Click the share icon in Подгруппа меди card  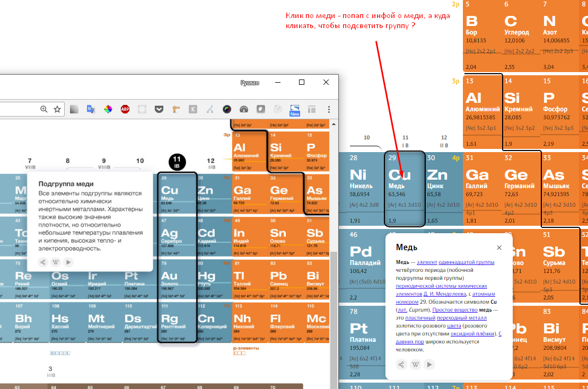coord(43,262)
